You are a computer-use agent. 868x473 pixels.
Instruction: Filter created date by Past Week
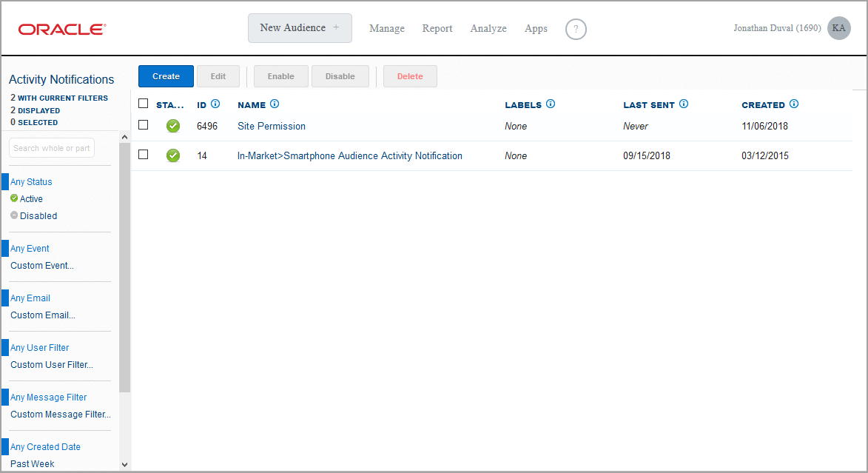pos(32,463)
